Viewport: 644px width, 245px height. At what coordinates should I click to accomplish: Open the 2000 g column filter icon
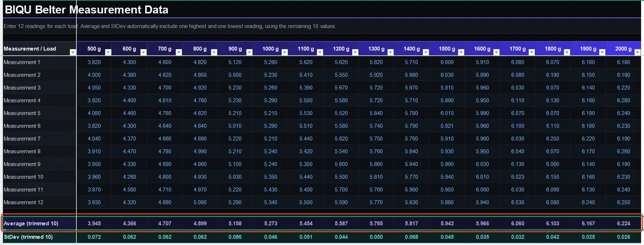(637, 52)
